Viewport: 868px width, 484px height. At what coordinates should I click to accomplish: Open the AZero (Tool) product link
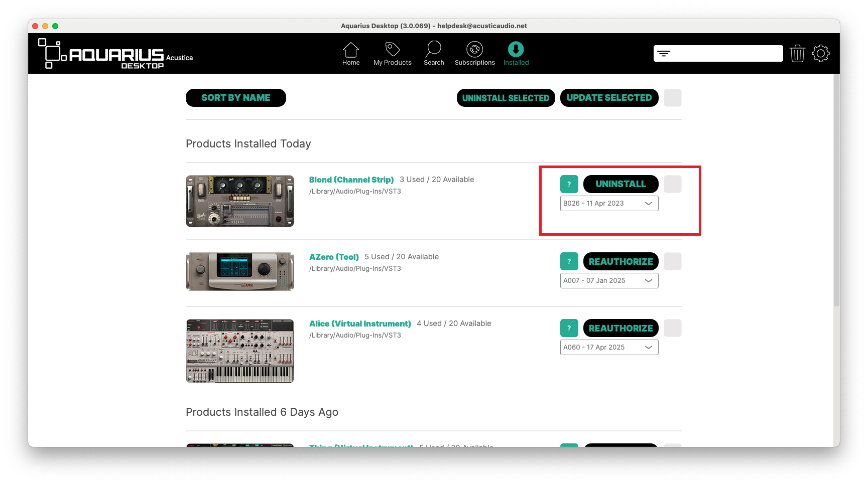tap(334, 257)
